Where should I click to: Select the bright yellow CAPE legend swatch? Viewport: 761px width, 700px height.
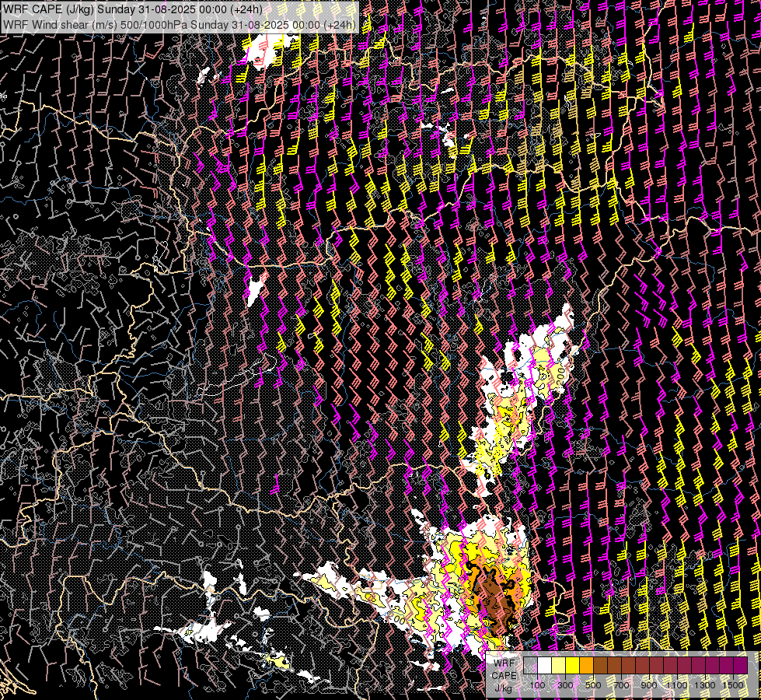(573, 665)
